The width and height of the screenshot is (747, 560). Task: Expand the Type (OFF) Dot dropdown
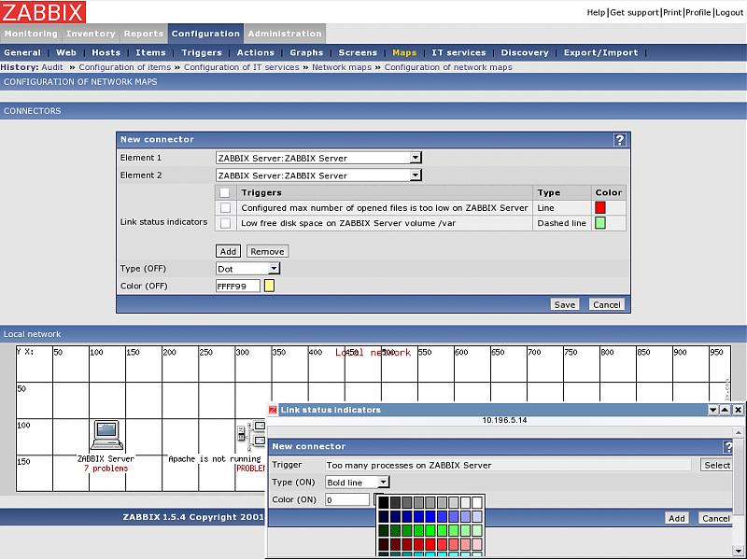click(247, 269)
